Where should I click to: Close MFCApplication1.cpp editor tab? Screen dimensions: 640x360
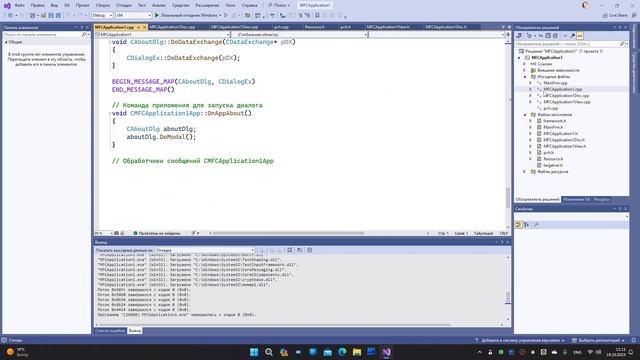(x=144, y=27)
